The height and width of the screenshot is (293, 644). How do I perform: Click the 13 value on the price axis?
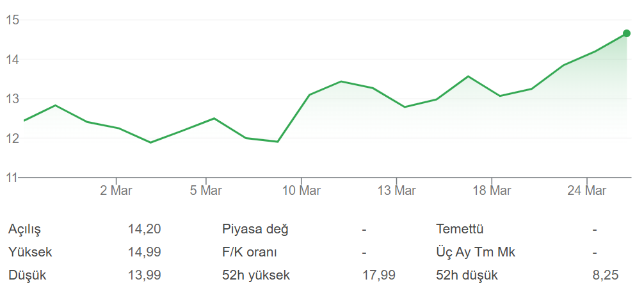12,99
